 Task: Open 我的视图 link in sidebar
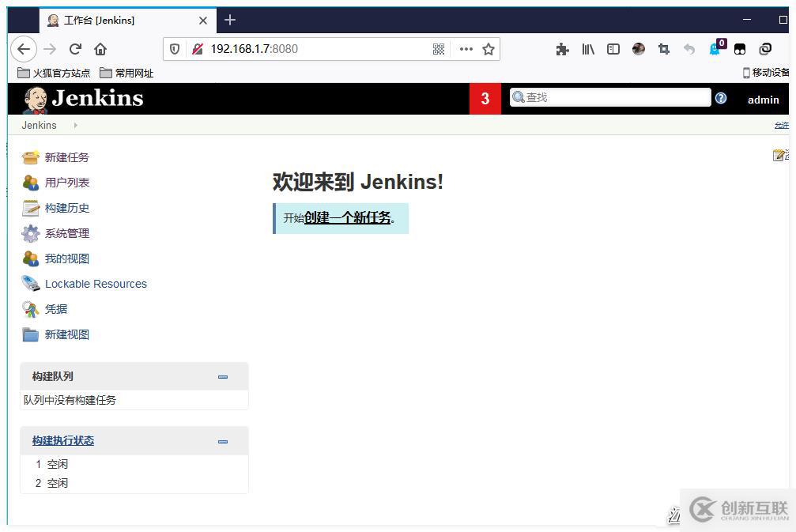67,259
